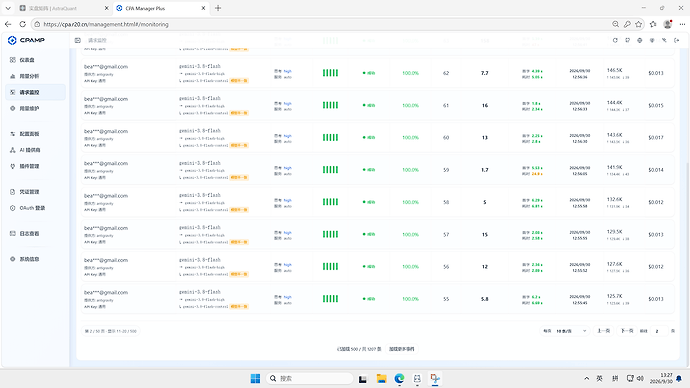Click the bea***@gmail.com email in row 62

point(106,67)
